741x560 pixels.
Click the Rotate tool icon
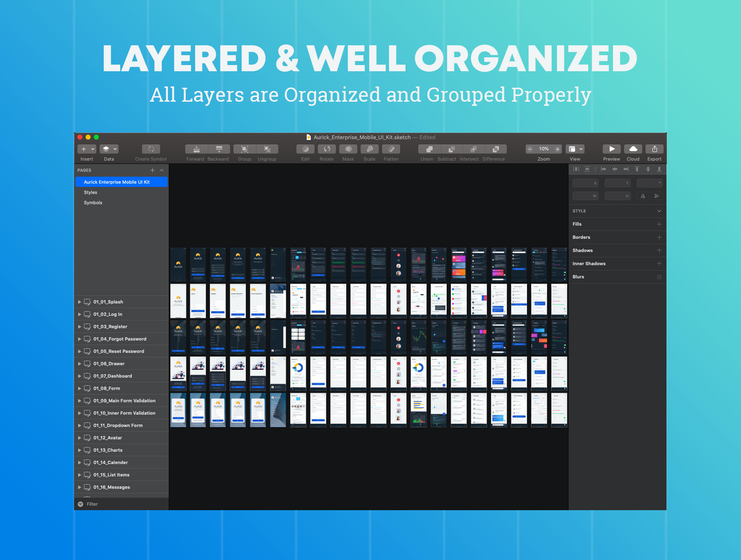tap(327, 149)
